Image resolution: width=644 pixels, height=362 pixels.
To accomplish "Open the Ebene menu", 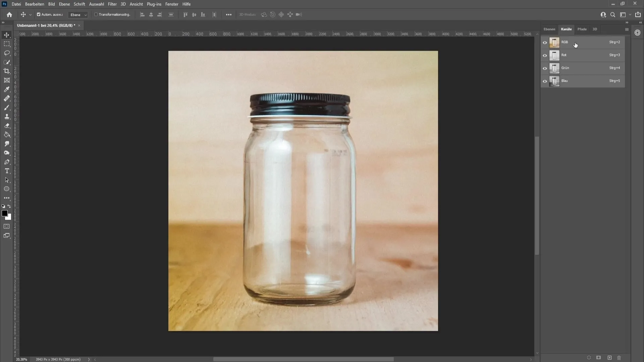I will click(63, 4).
